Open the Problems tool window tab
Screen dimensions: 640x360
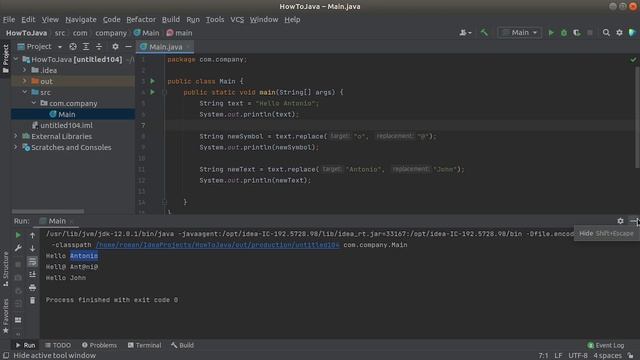tap(99, 345)
